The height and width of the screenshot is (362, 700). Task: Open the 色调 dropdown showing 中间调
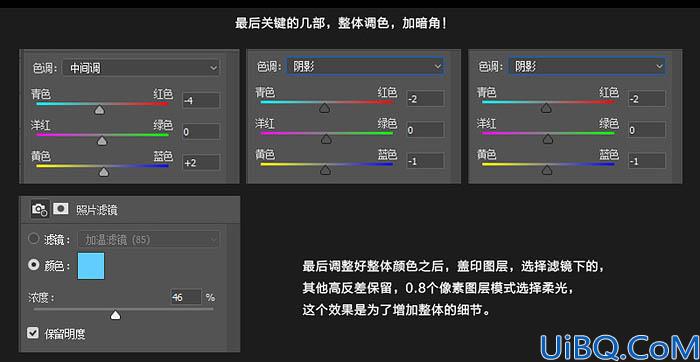(141, 68)
